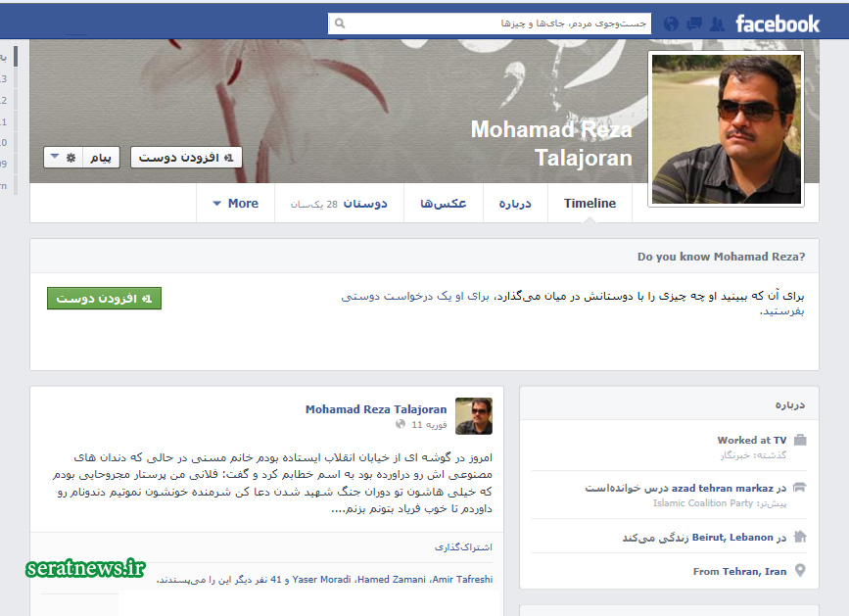
Task: Click the work briefcase icon in About
Action: pyautogui.click(x=800, y=440)
